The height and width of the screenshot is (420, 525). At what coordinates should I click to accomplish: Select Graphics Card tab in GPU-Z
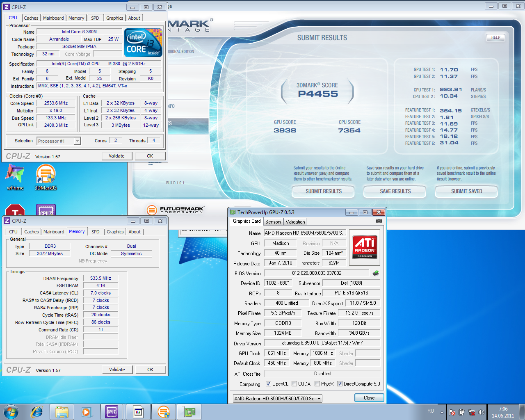[x=247, y=221]
